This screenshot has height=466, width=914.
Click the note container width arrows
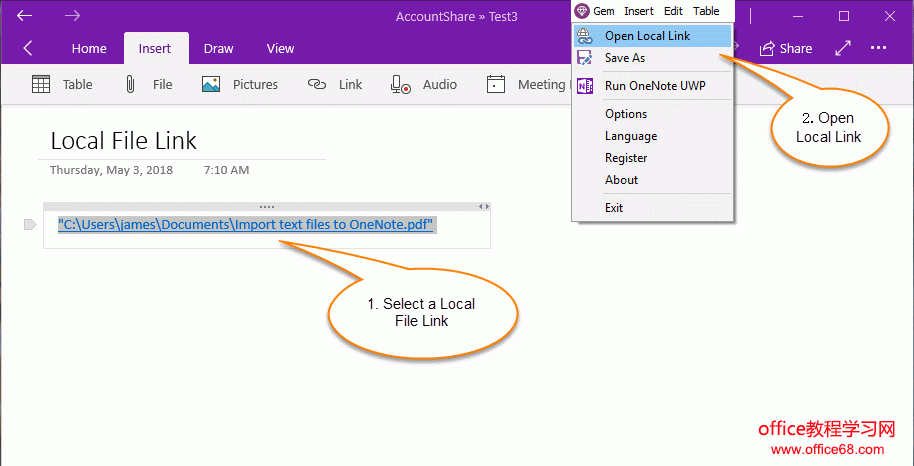(x=484, y=206)
